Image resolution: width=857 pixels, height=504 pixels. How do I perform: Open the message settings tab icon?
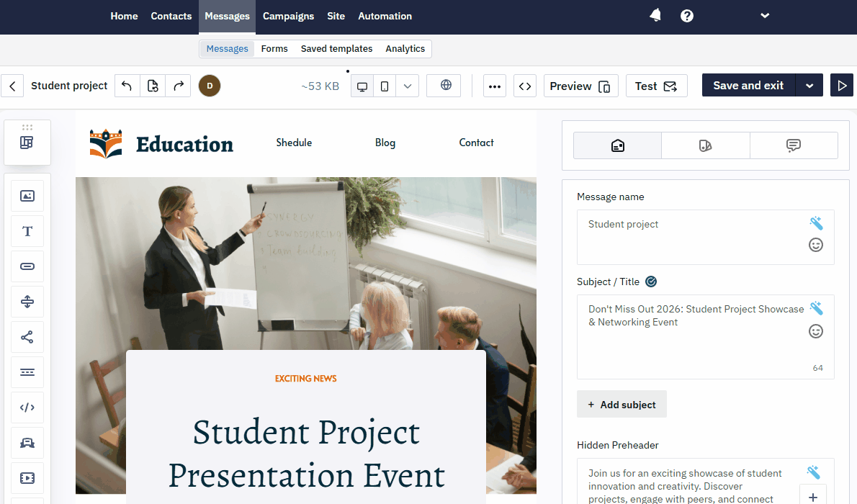click(x=618, y=145)
